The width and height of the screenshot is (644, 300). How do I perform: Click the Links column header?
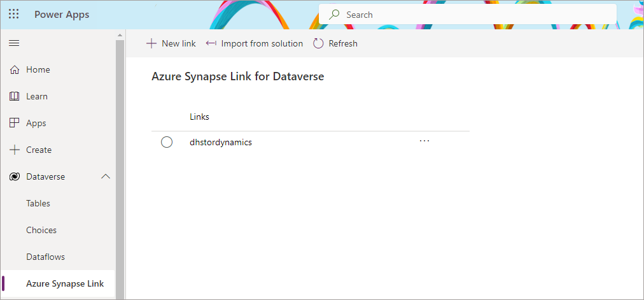coord(199,117)
